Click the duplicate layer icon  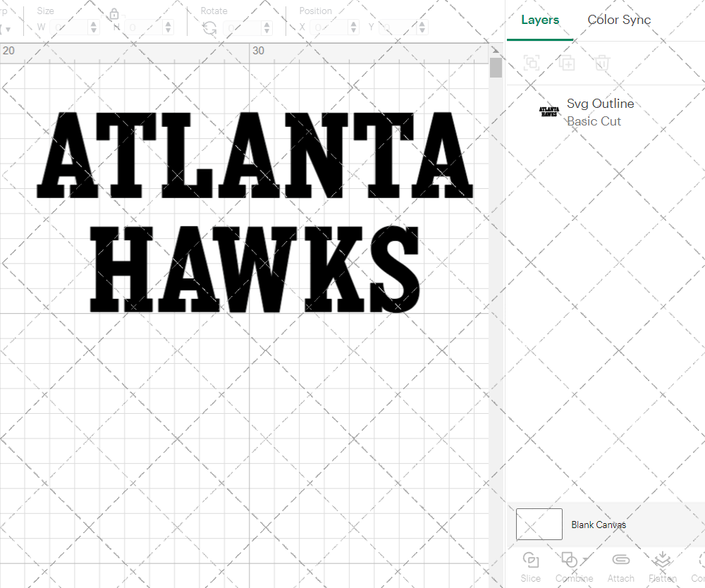tap(567, 63)
